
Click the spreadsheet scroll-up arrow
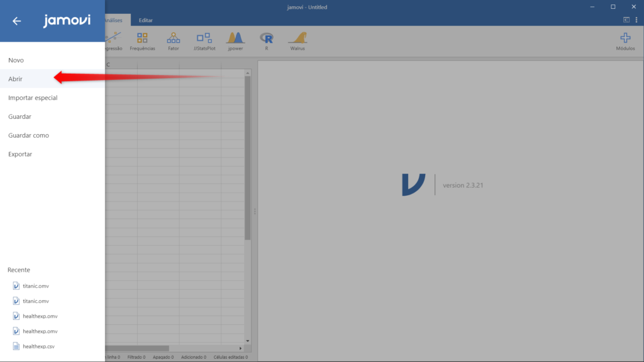(247, 73)
